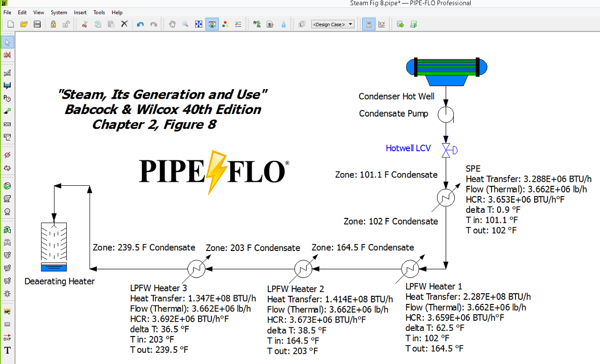The height and width of the screenshot is (364, 600).
Task: Open the View menu
Action: [x=39, y=12]
